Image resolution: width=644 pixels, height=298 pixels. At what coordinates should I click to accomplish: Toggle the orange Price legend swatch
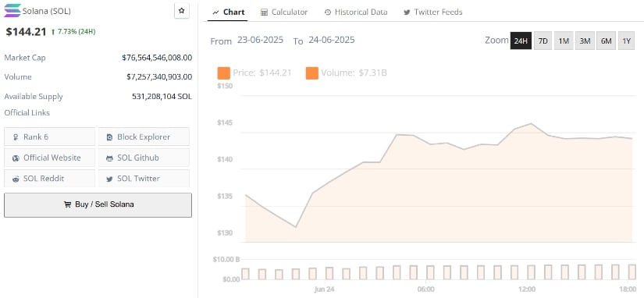click(x=223, y=73)
